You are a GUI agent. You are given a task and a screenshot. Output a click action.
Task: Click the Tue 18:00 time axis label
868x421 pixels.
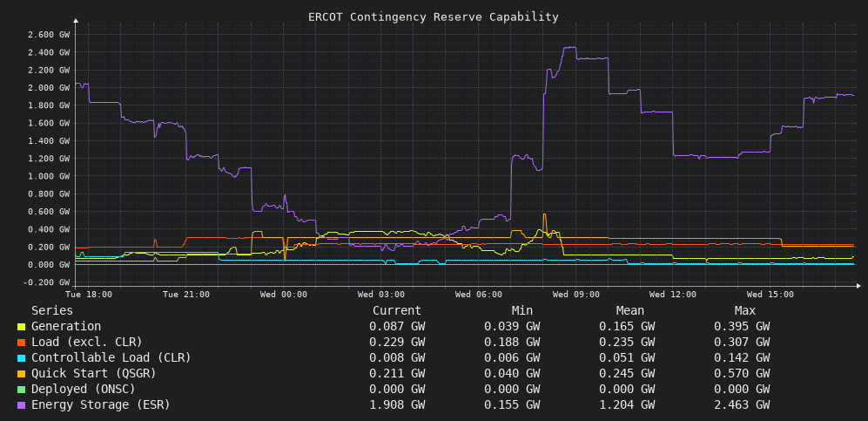tap(89, 294)
